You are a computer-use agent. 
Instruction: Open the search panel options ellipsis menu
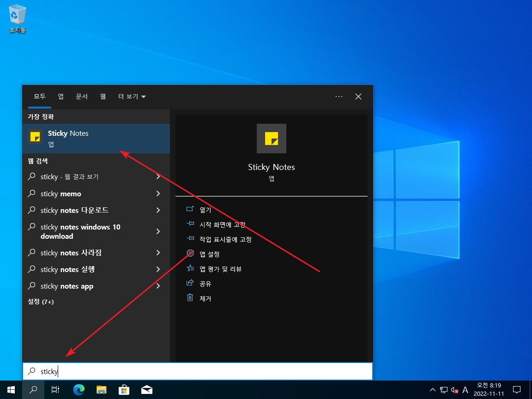(339, 97)
